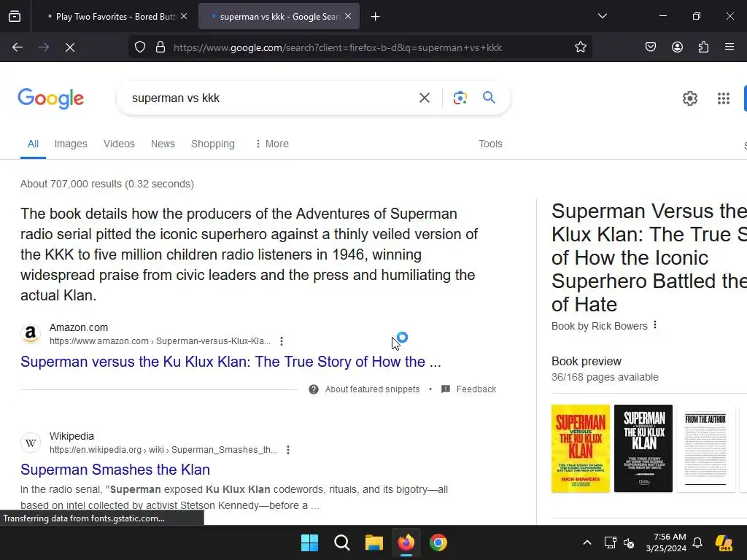Image resolution: width=747 pixels, height=560 pixels.
Task: Search by image with Google Lens
Action: [x=460, y=98]
